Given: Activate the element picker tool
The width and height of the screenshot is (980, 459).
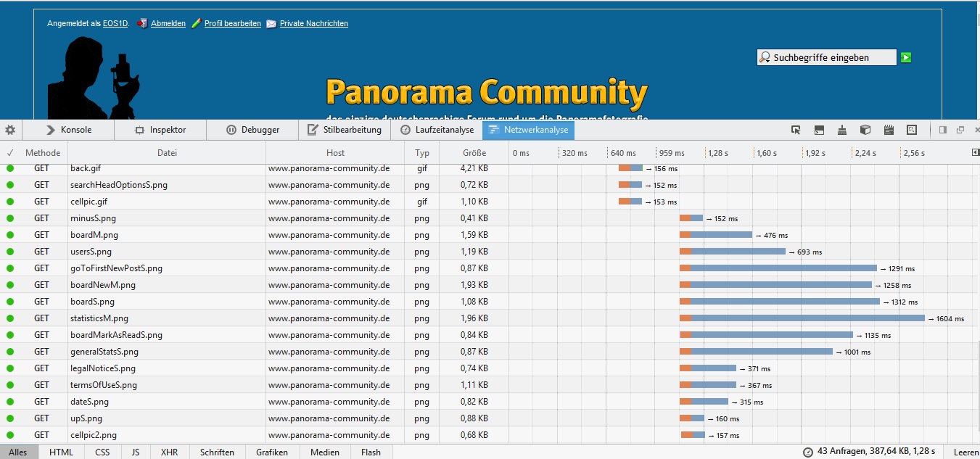Looking at the screenshot, I should tap(796, 130).
